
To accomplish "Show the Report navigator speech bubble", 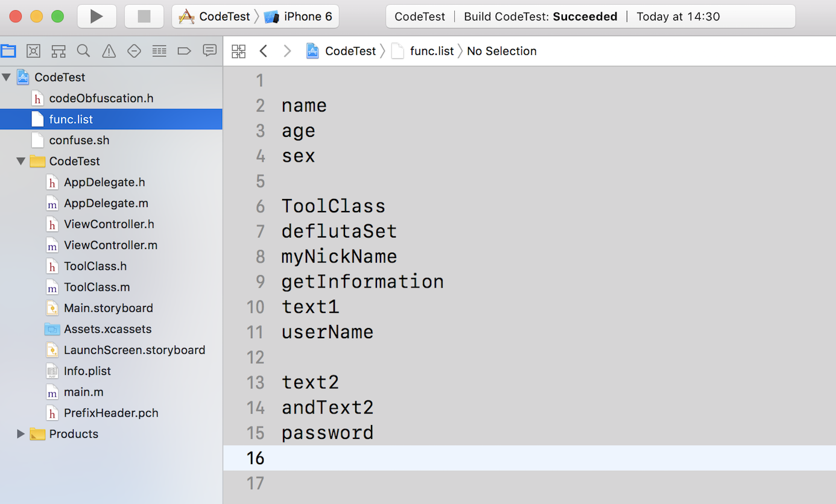I will 209,51.
